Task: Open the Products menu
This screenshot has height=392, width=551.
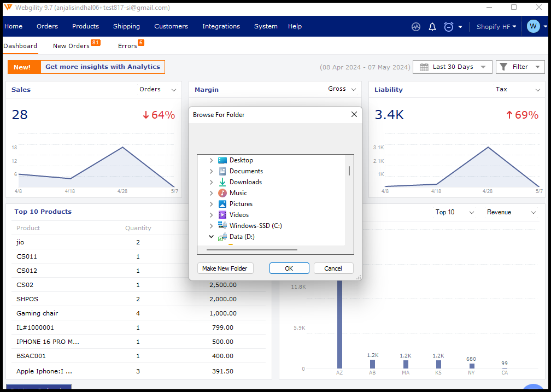Action: pos(85,26)
